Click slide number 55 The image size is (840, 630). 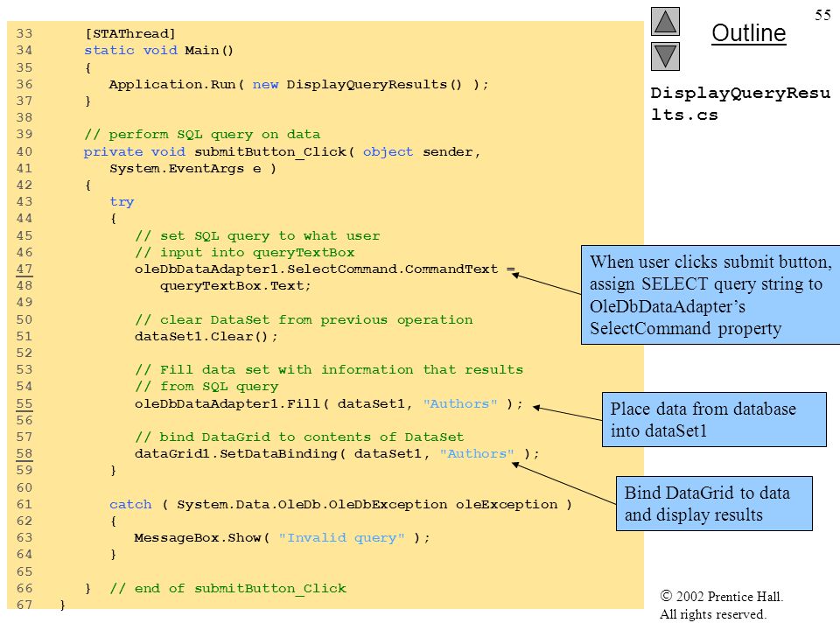point(822,15)
